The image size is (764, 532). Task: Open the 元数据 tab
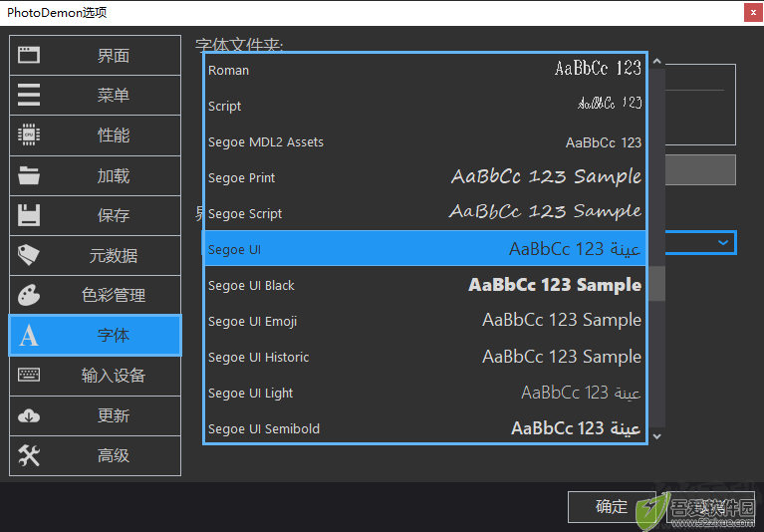click(95, 255)
